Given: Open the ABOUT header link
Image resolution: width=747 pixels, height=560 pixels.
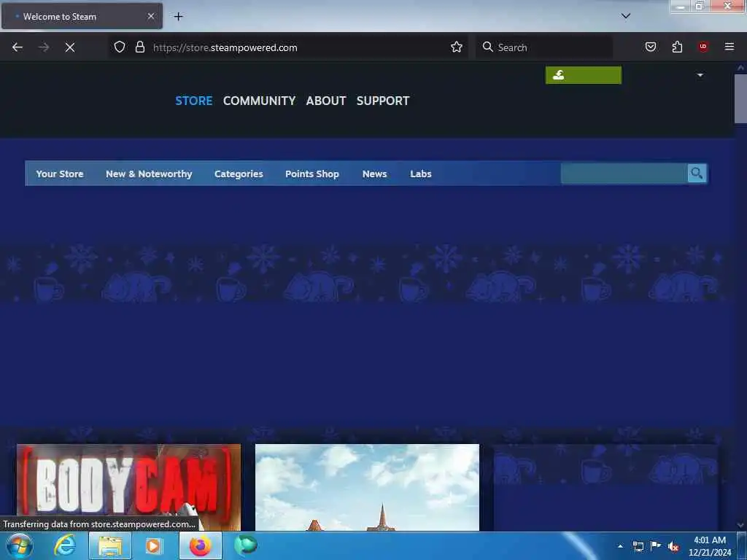Looking at the screenshot, I should coord(326,101).
